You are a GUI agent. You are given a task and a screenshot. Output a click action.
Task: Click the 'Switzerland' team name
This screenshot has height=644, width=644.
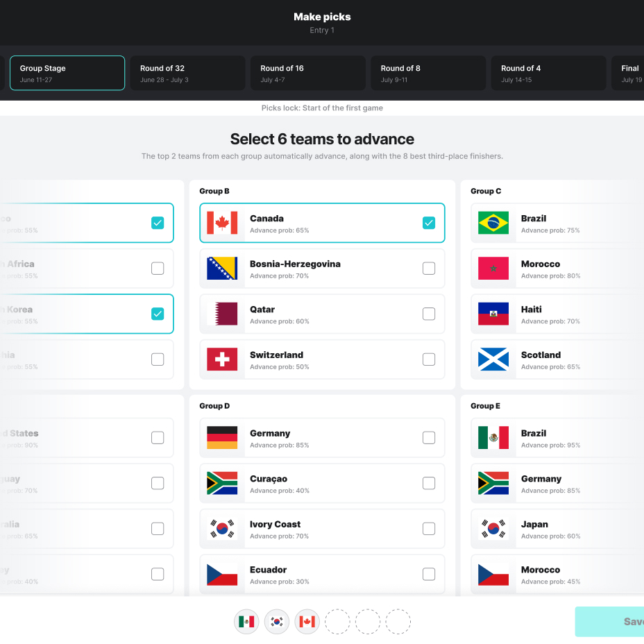276,355
